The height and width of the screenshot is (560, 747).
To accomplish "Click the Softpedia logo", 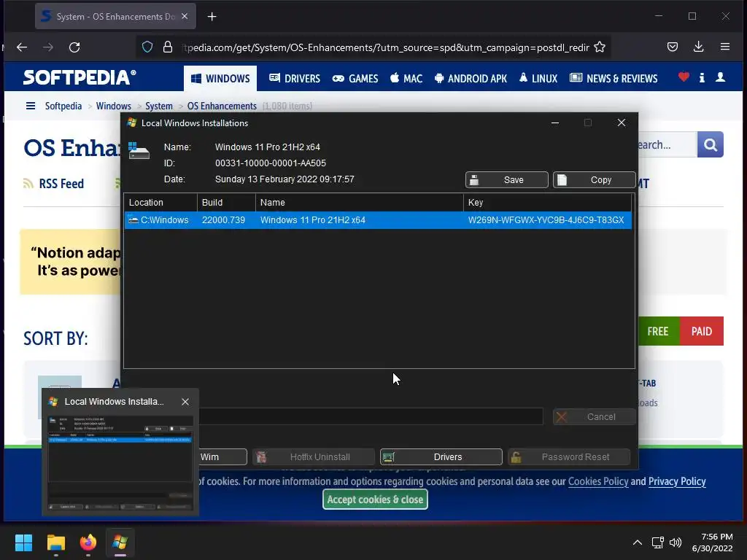I will [x=80, y=77].
